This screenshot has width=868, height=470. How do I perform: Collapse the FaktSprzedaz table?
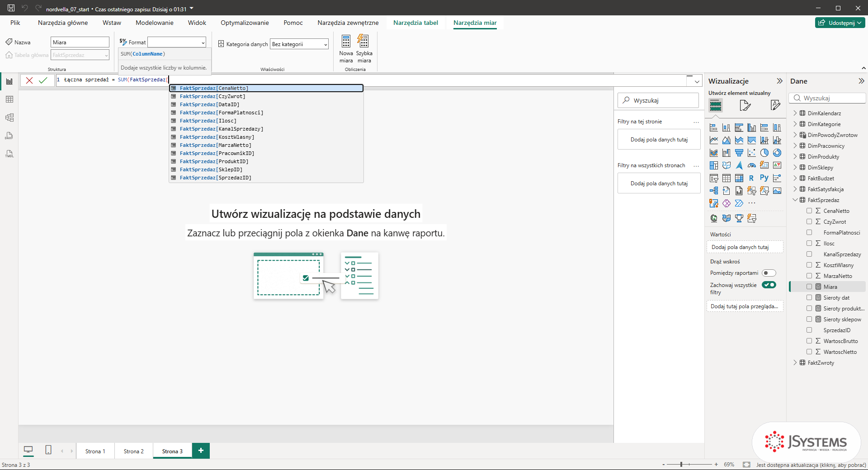tap(795, 200)
